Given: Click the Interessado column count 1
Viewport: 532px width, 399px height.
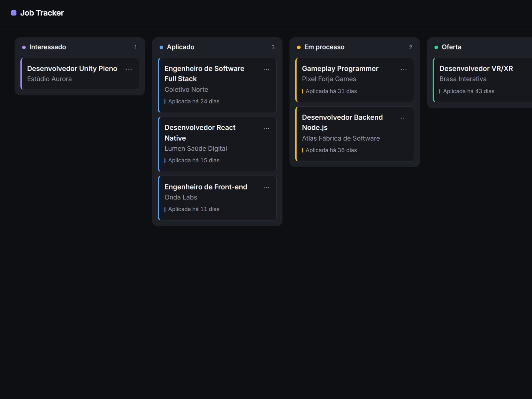Looking at the screenshot, I should 136,47.
